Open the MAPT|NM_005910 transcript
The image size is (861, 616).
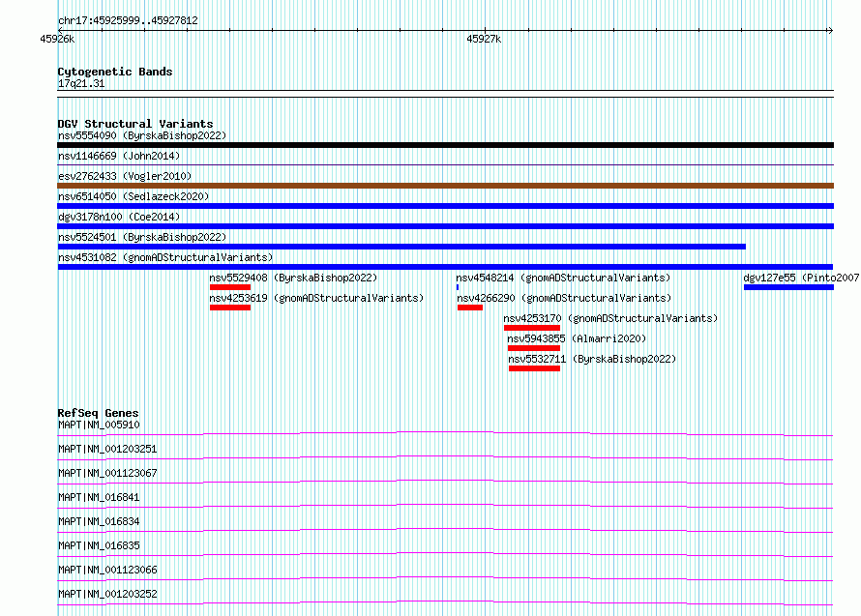99,425
